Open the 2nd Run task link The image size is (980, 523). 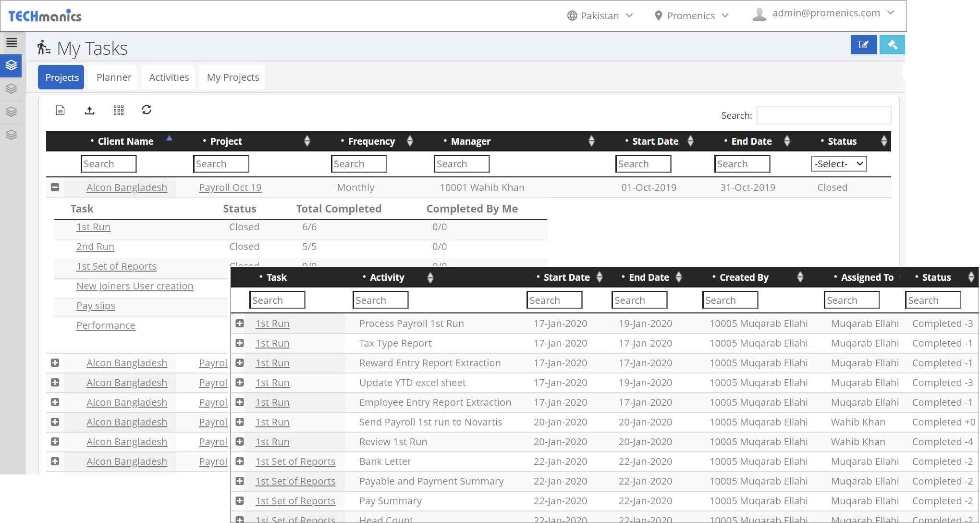(95, 247)
